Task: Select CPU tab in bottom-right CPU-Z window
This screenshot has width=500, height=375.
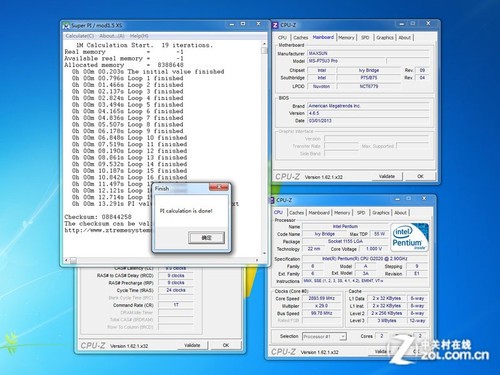Action: (x=278, y=212)
